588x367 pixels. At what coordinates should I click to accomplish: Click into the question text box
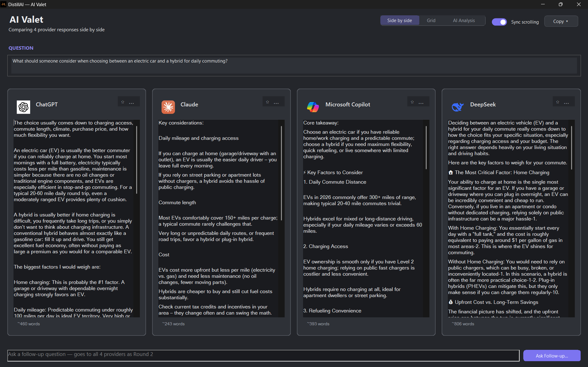(294, 66)
